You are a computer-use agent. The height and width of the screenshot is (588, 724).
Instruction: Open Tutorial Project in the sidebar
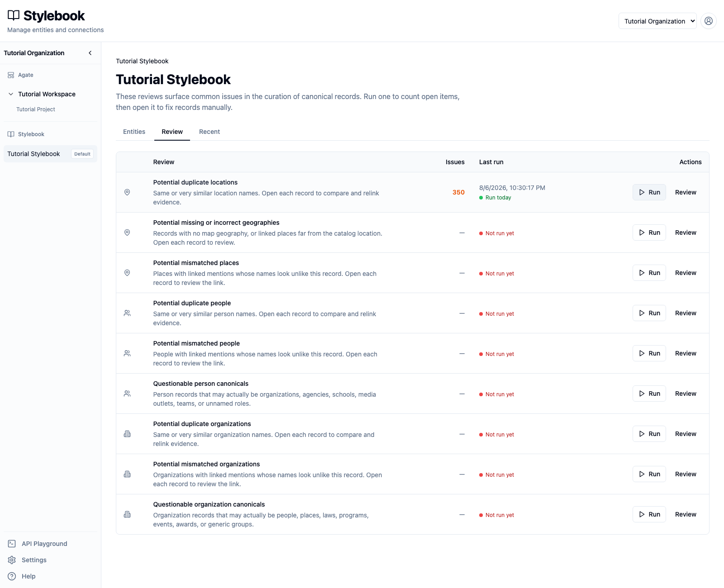[x=36, y=109]
